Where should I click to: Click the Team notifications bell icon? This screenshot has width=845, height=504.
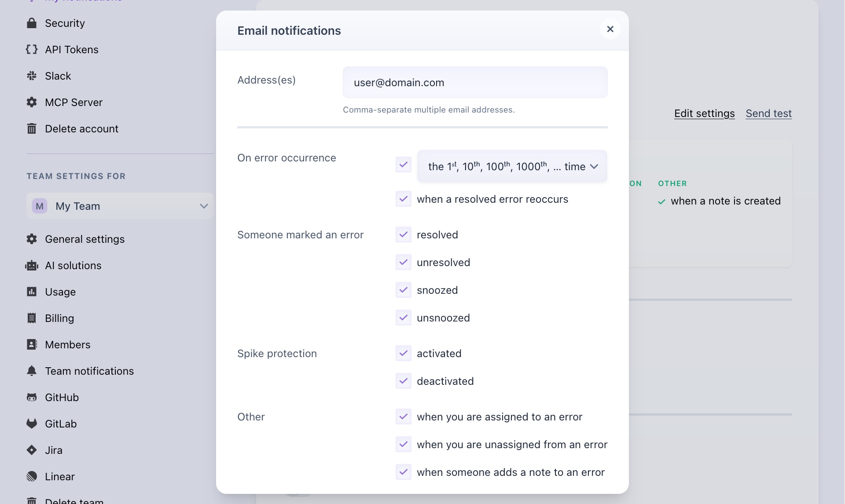click(x=32, y=371)
